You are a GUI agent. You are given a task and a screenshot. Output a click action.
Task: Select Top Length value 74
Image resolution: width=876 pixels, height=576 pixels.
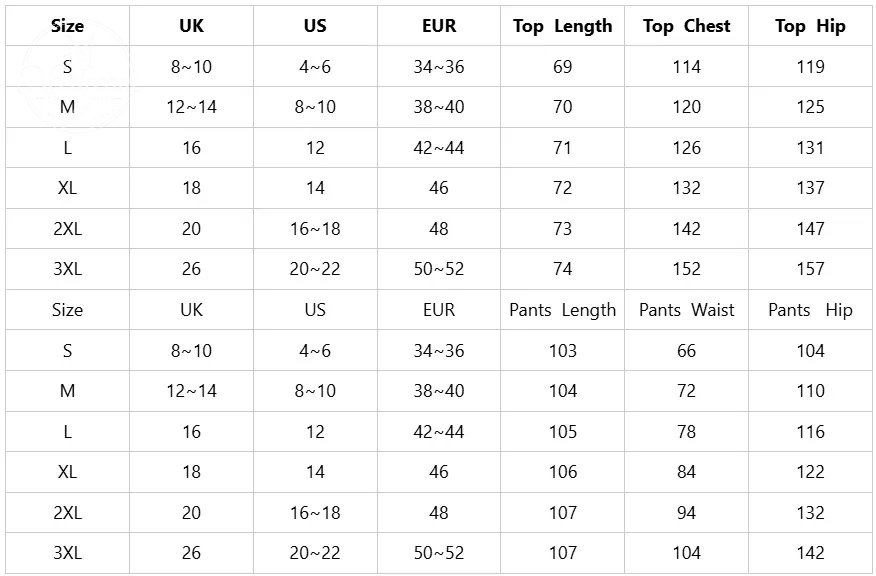pos(563,269)
